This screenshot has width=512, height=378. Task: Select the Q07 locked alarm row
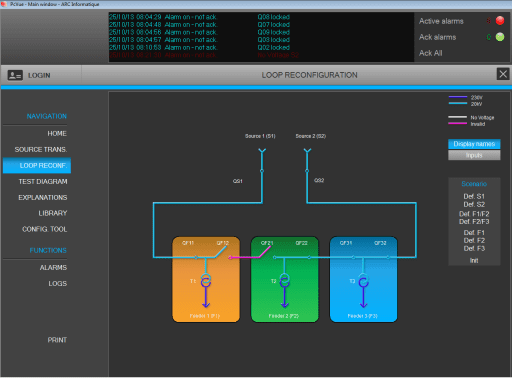tap(261, 25)
